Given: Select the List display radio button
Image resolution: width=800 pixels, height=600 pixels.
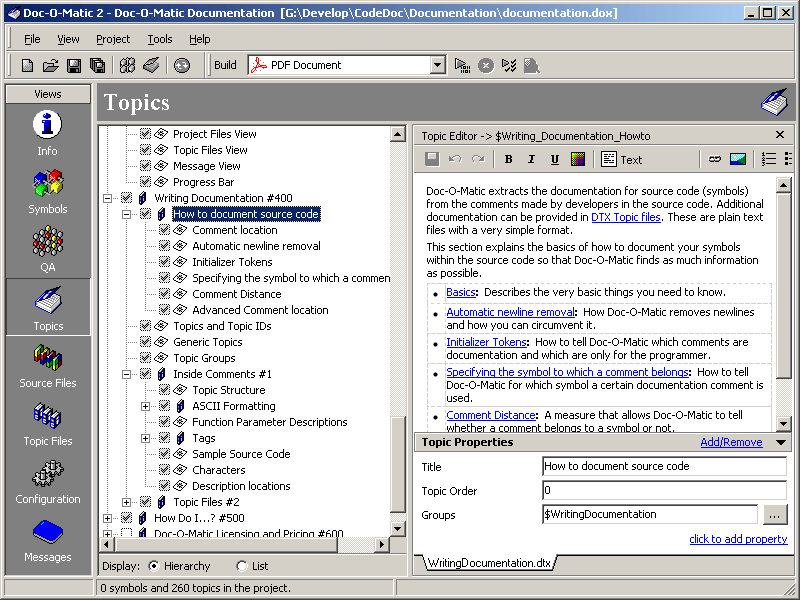Looking at the screenshot, I should 242,566.
